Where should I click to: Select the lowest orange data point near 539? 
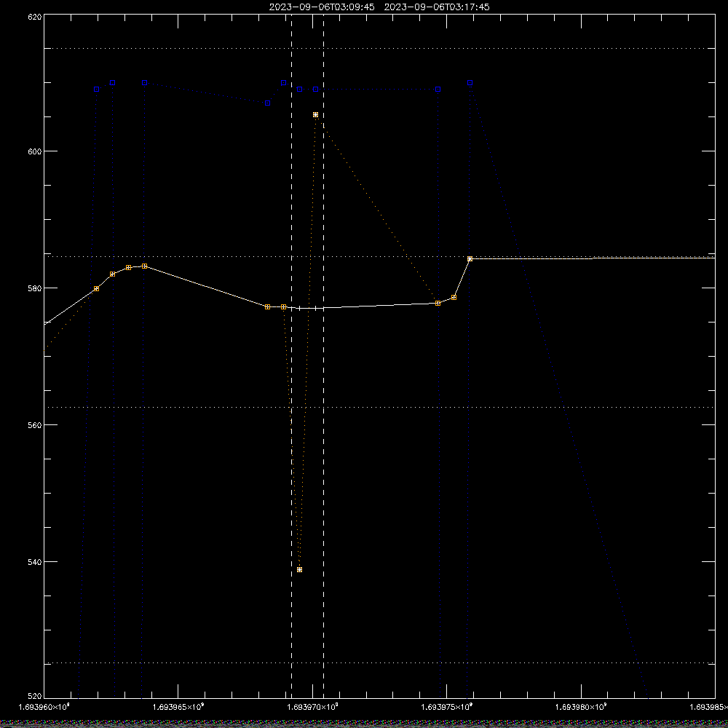(x=299, y=570)
